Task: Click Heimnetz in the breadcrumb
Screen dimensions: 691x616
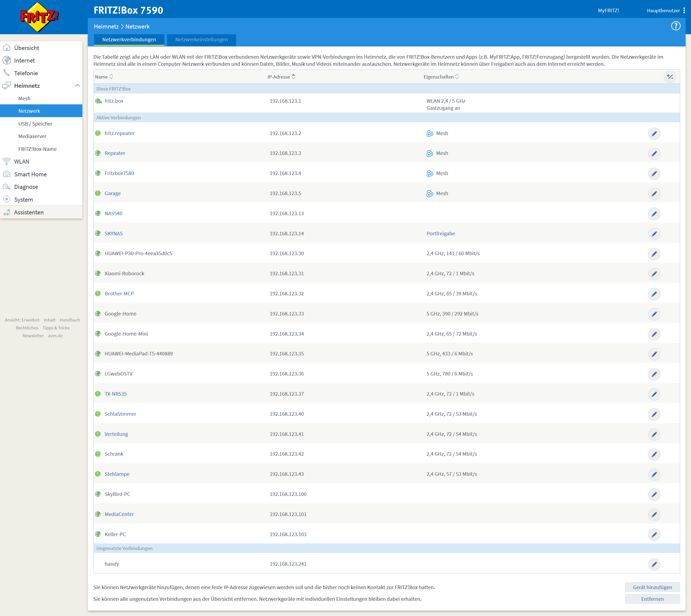Action: tap(106, 26)
